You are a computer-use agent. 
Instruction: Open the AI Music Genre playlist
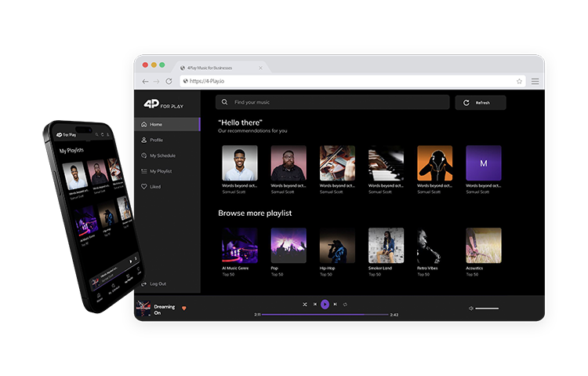[x=240, y=245]
